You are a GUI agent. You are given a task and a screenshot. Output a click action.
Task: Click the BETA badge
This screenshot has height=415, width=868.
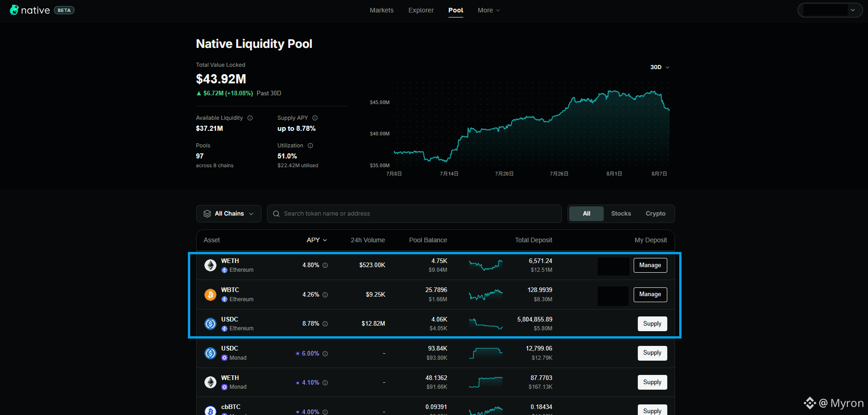64,10
